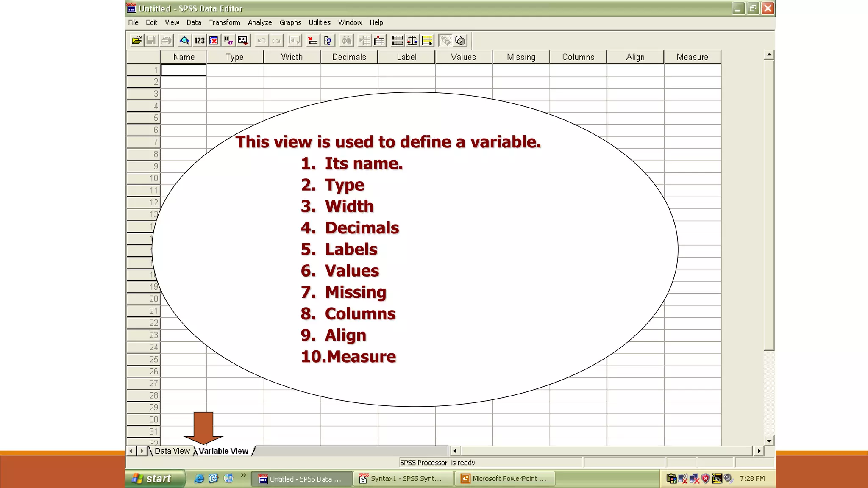Open the Window menu

(350, 22)
